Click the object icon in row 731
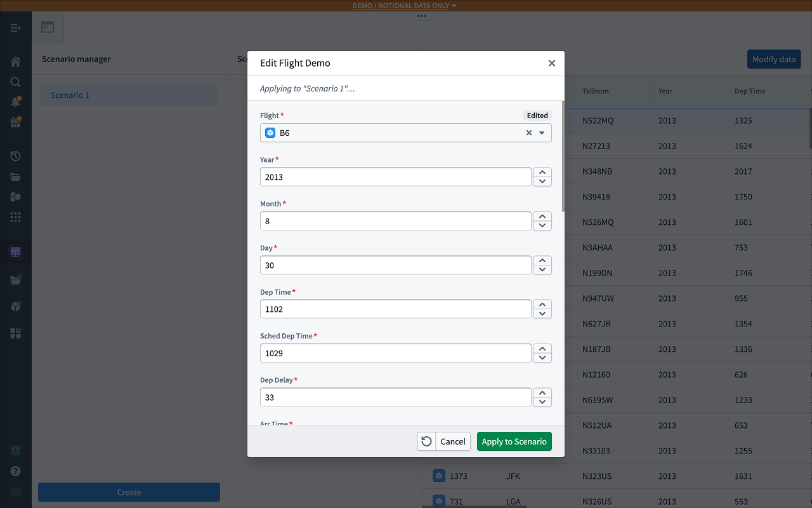 438,501
